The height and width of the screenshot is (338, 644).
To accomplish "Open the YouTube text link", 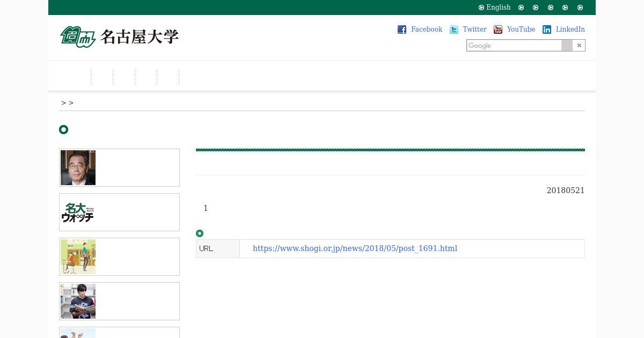I will pyautogui.click(x=521, y=30).
